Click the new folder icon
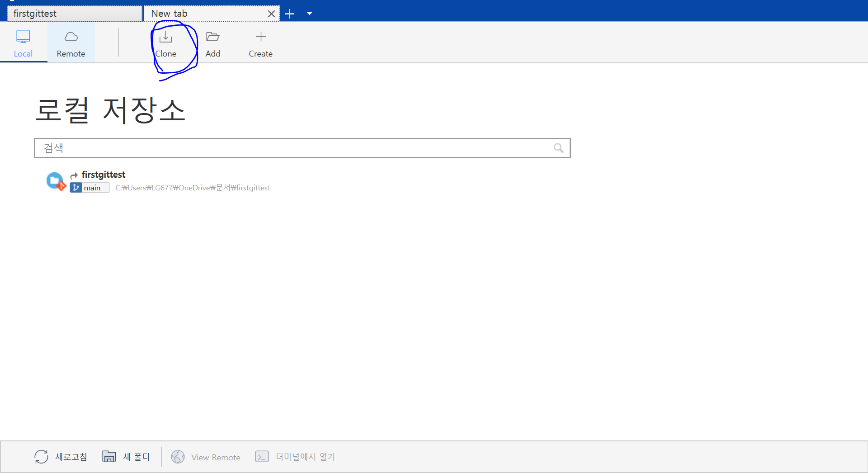868x473 pixels. tap(109, 457)
